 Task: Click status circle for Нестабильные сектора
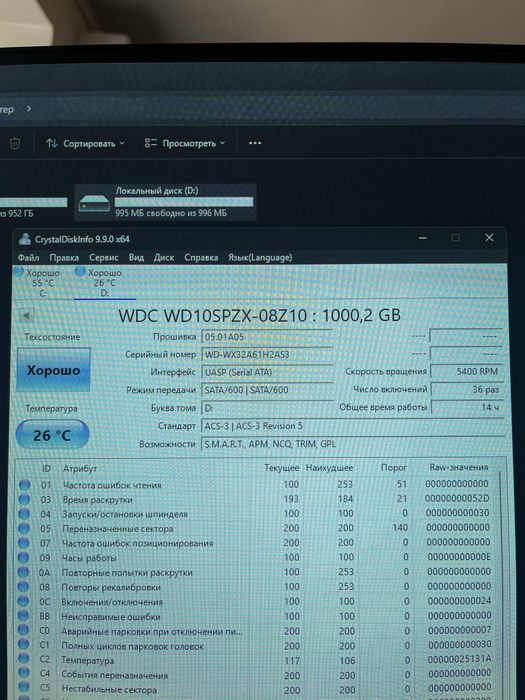23,688
